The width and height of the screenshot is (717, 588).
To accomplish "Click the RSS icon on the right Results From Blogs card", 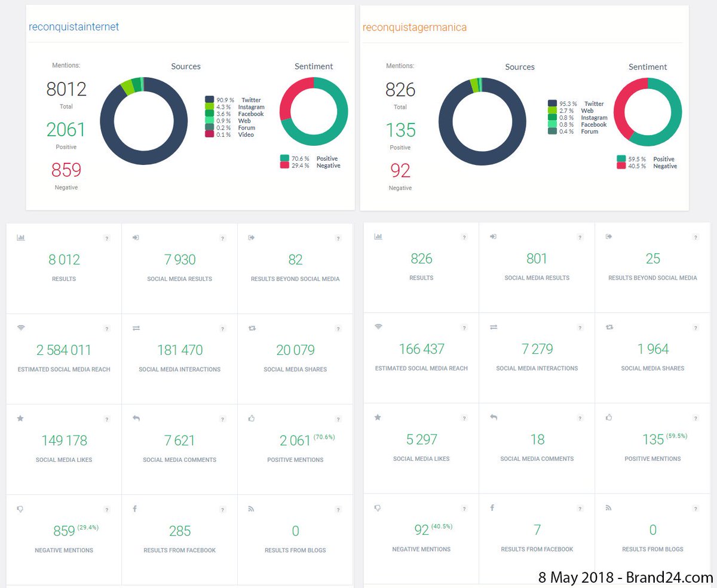I will click(609, 508).
